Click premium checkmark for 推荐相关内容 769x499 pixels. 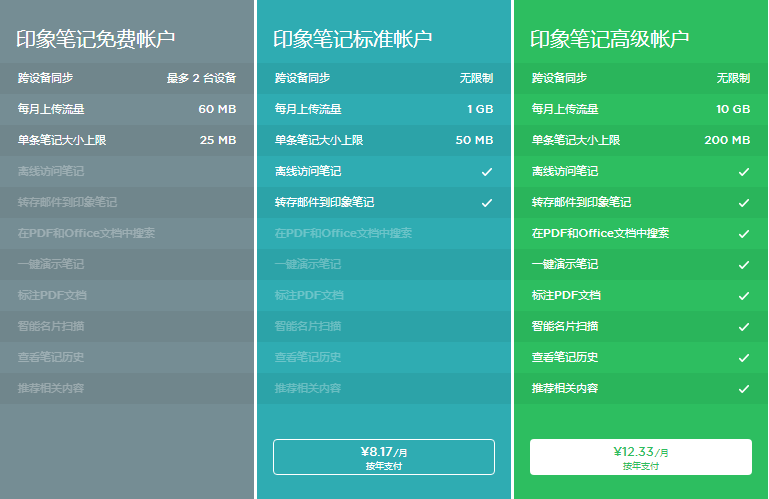pos(743,389)
